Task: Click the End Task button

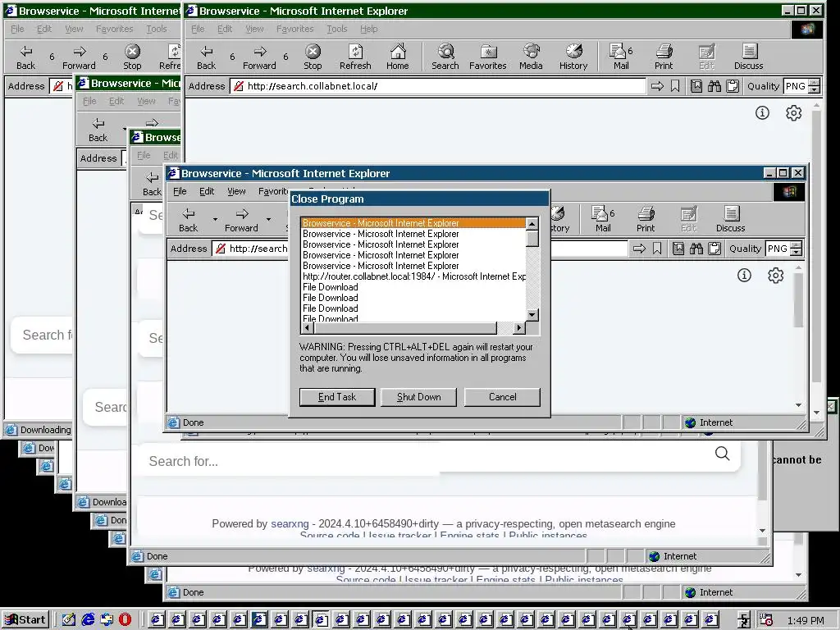Action: click(337, 397)
